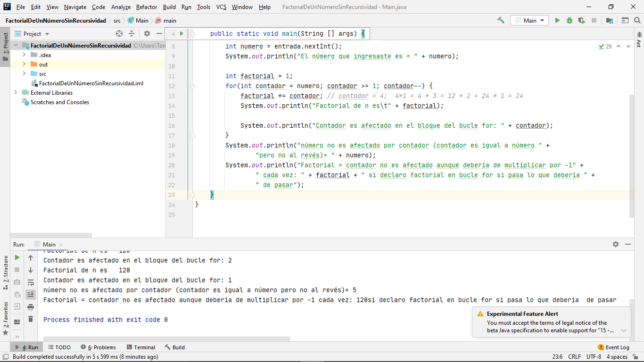The height and width of the screenshot is (362, 644).
Task: Expand the src folder
Action: coord(25,74)
